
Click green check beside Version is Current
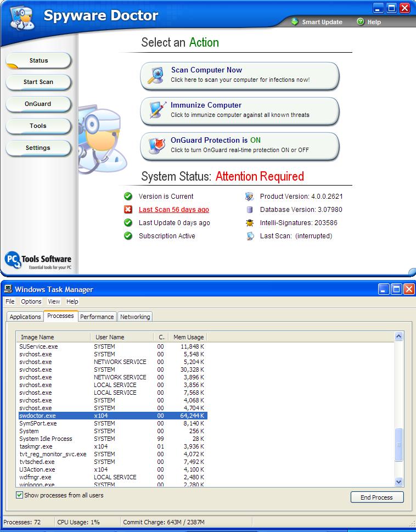click(x=128, y=196)
